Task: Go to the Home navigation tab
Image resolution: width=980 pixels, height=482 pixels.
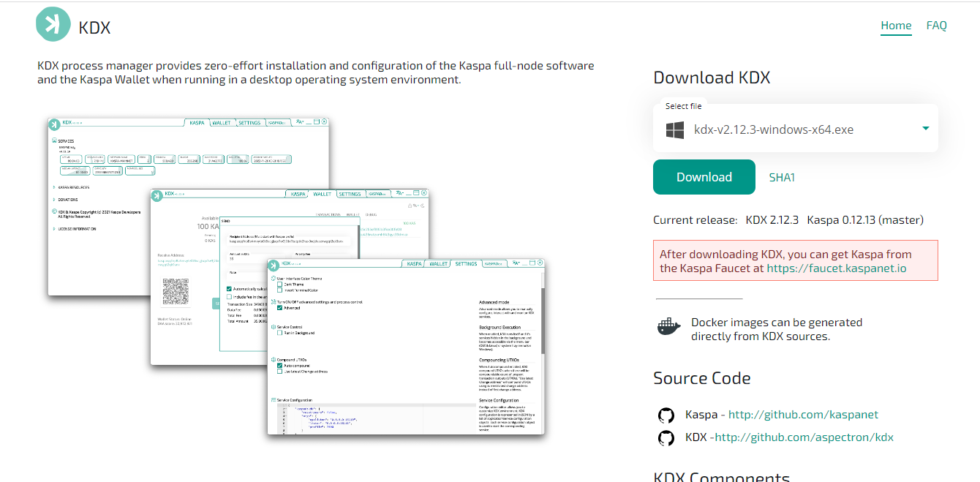Action: [896, 26]
